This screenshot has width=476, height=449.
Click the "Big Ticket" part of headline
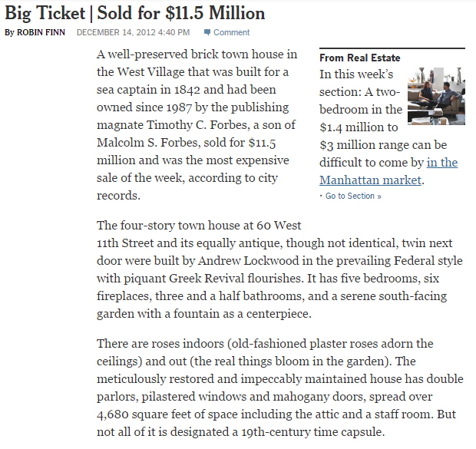[45, 13]
